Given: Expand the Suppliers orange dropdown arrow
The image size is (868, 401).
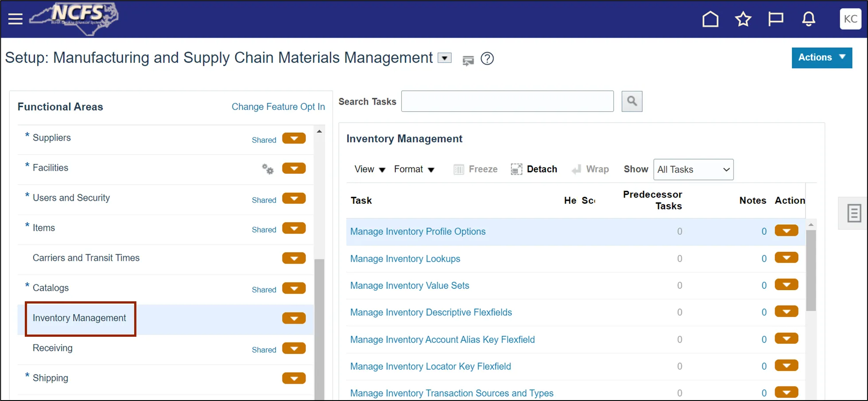Looking at the screenshot, I should coord(294,138).
